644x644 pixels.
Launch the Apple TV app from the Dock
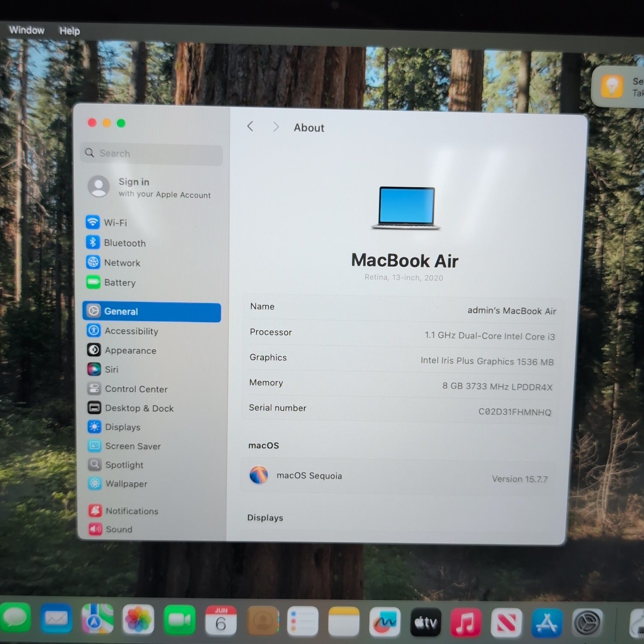coord(426,622)
